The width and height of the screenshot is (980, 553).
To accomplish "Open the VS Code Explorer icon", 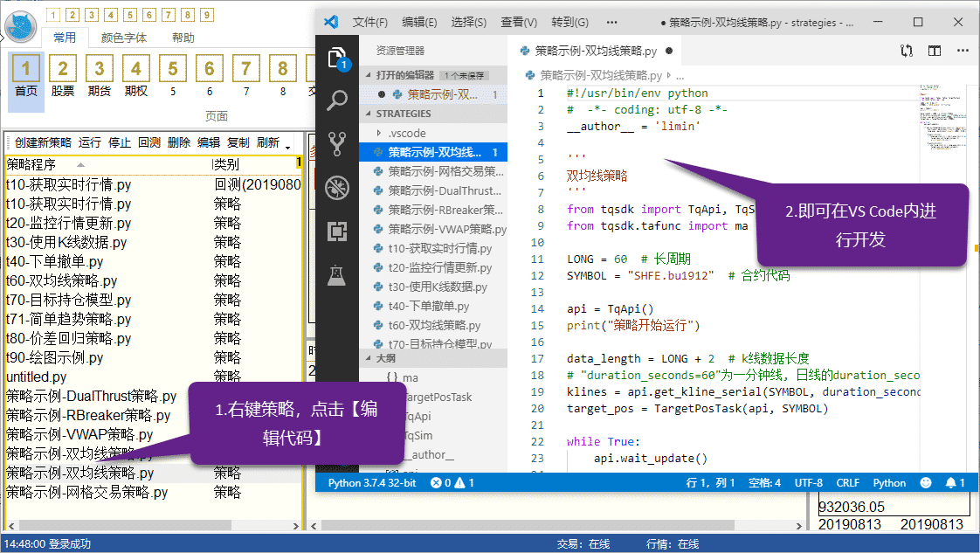I will click(x=337, y=59).
